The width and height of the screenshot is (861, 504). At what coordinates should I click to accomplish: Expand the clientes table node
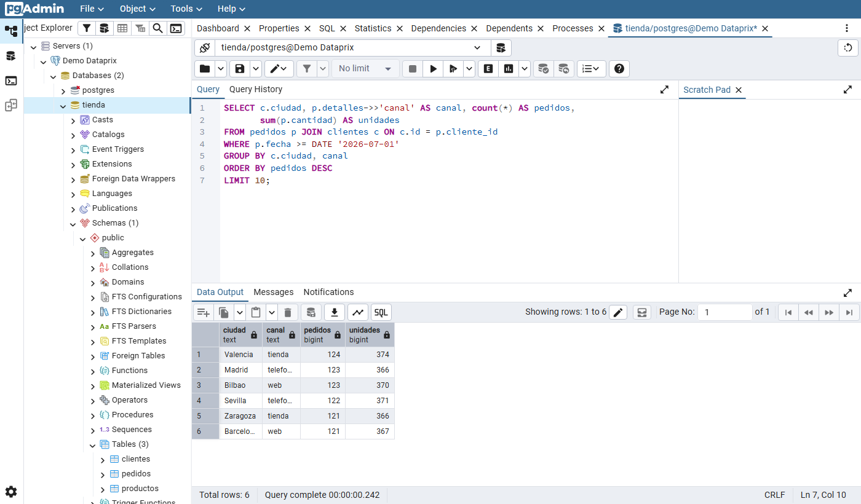point(102,459)
